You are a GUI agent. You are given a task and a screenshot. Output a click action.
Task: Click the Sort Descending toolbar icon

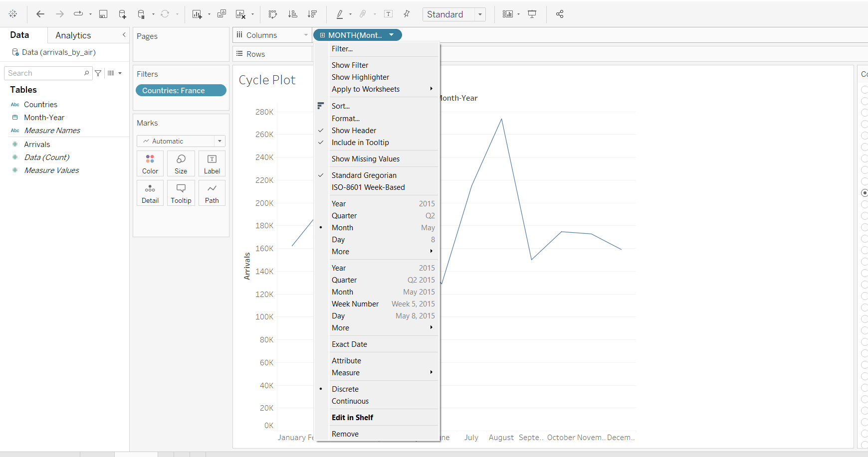(312, 14)
